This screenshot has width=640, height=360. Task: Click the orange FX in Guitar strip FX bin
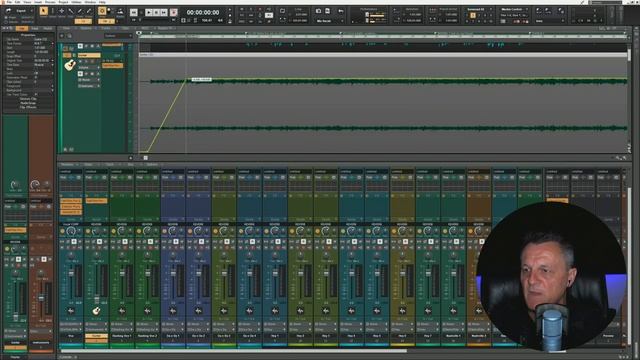pyautogui.click(x=96, y=201)
